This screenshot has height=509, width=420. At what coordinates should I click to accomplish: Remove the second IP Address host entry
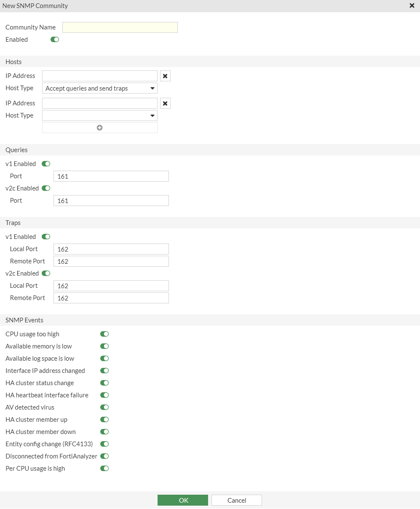click(165, 103)
